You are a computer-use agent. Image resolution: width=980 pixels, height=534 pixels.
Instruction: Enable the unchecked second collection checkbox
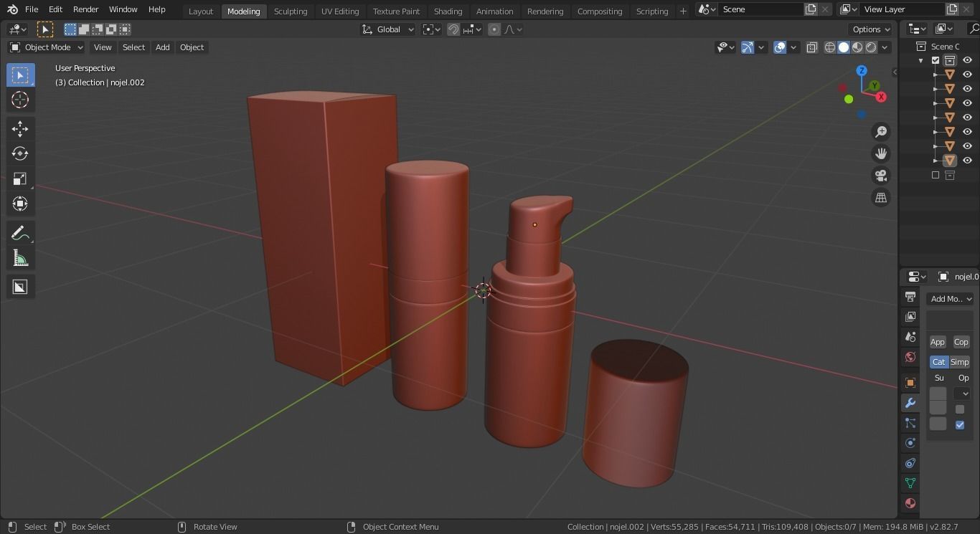936,175
